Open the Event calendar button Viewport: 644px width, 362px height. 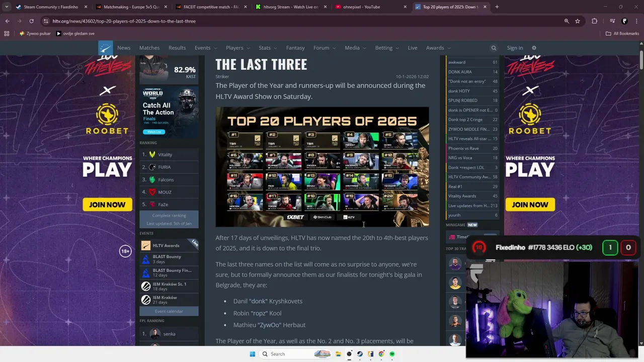click(169, 311)
